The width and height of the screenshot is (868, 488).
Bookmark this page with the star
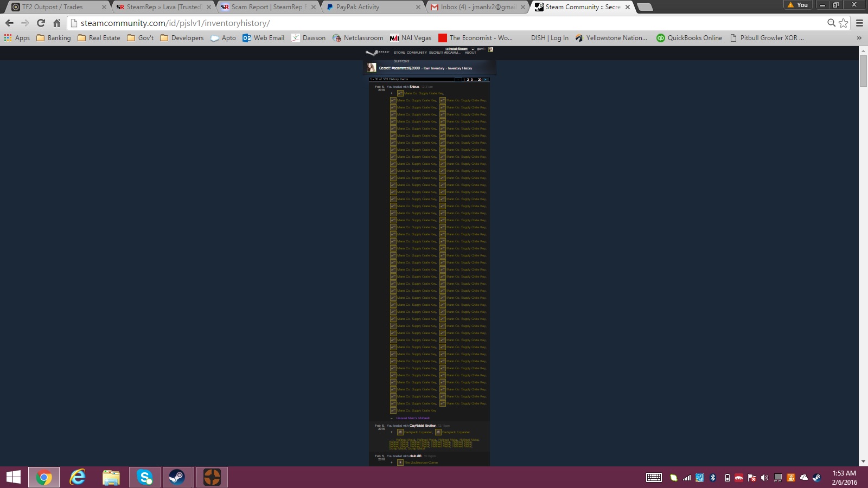843,23
